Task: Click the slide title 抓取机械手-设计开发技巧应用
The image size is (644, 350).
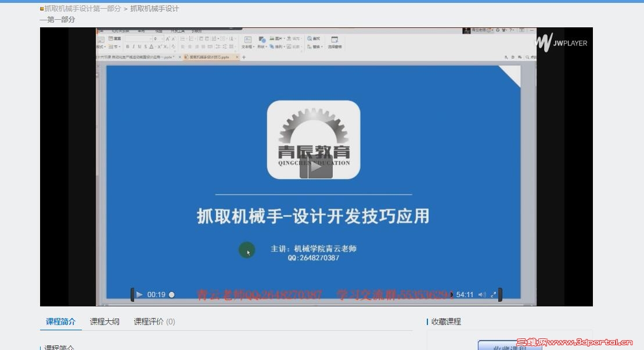Action: (313, 216)
